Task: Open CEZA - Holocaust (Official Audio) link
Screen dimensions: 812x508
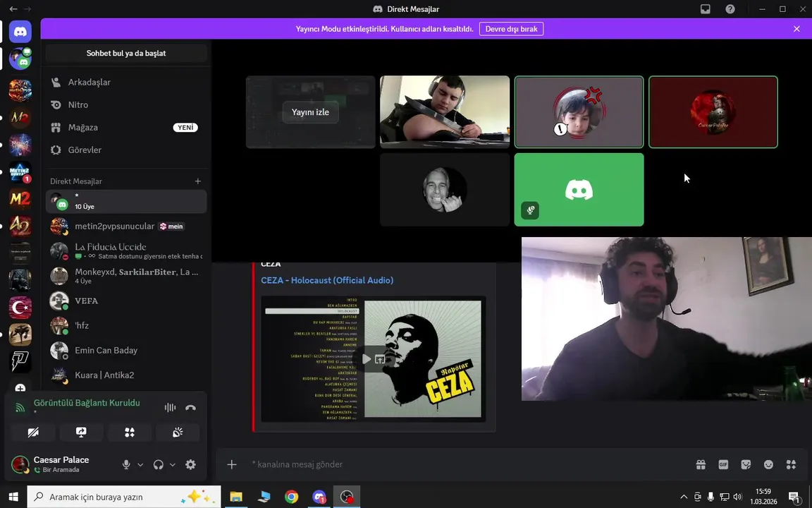Action: 327,280
